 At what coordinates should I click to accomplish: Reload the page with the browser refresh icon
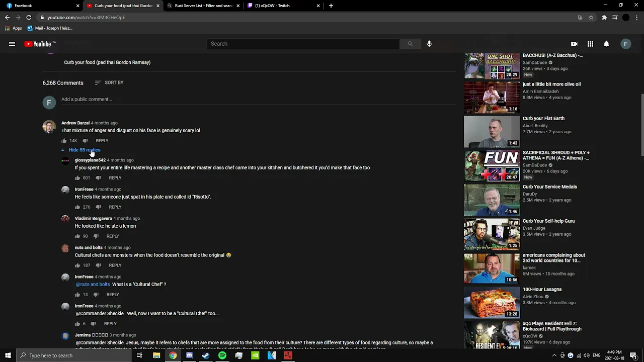click(x=29, y=17)
